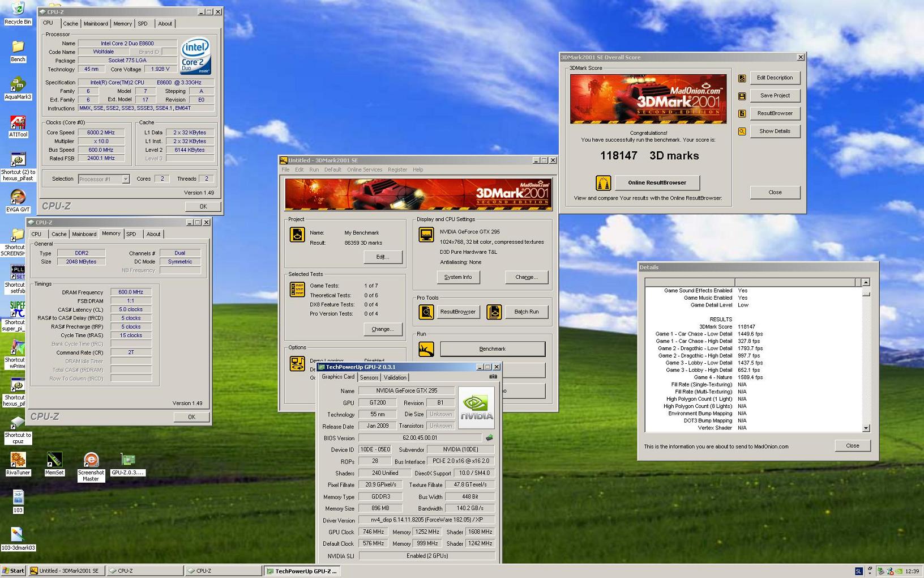This screenshot has width=924, height=578.
Task: Click the Save Project button
Action: [x=775, y=95]
